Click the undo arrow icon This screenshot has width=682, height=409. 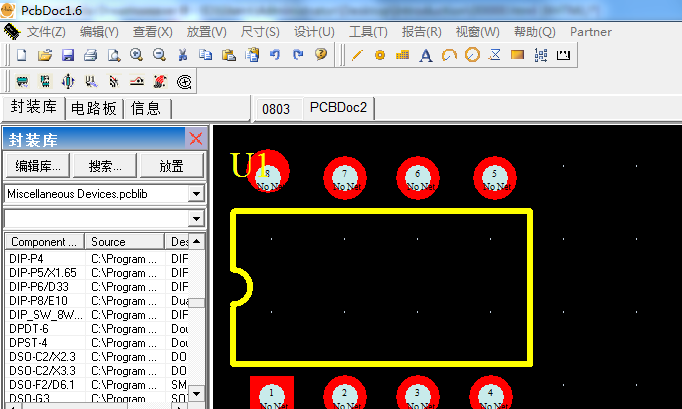(274, 55)
